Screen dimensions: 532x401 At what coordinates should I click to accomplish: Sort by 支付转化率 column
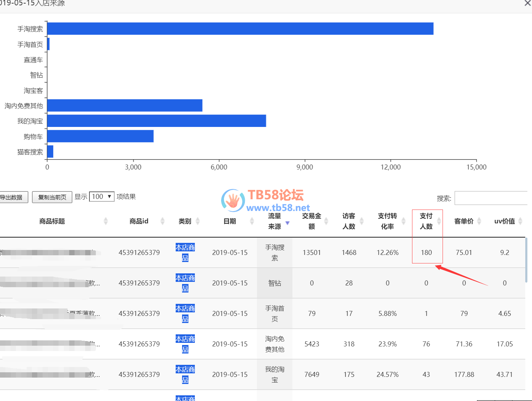pyautogui.click(x=404, y=221)
